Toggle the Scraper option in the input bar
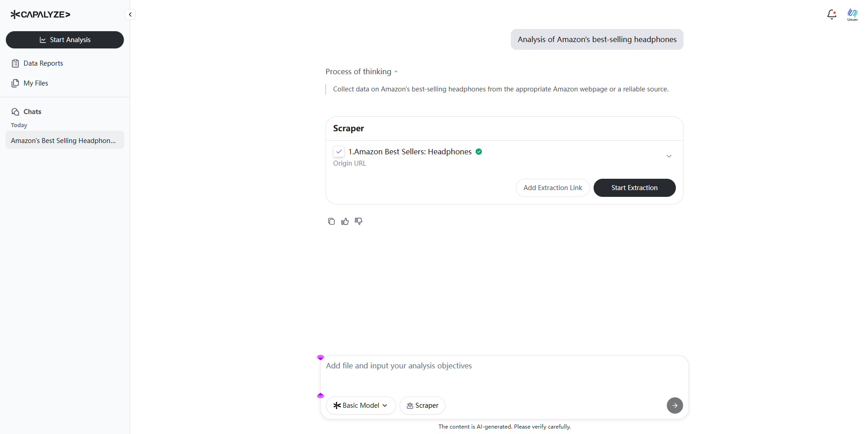Screen dimensions: 868x434 click(422, 405)
